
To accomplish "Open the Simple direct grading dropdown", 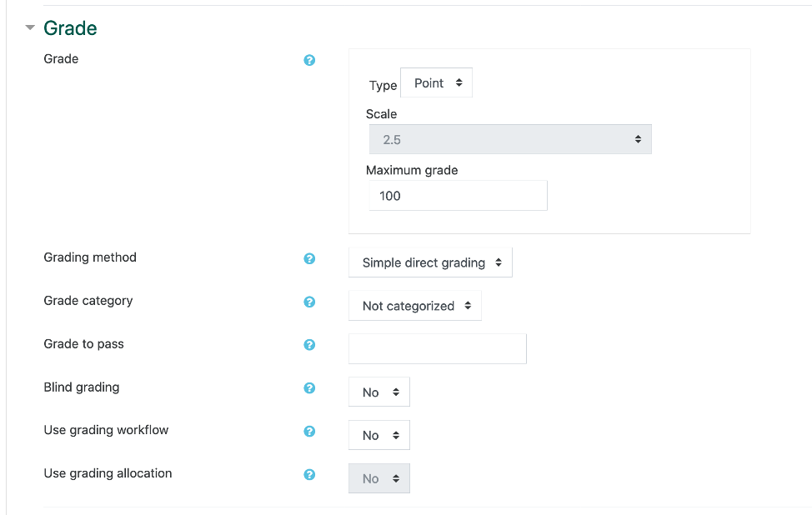I will pyautogui.click(x=430, y=262).
